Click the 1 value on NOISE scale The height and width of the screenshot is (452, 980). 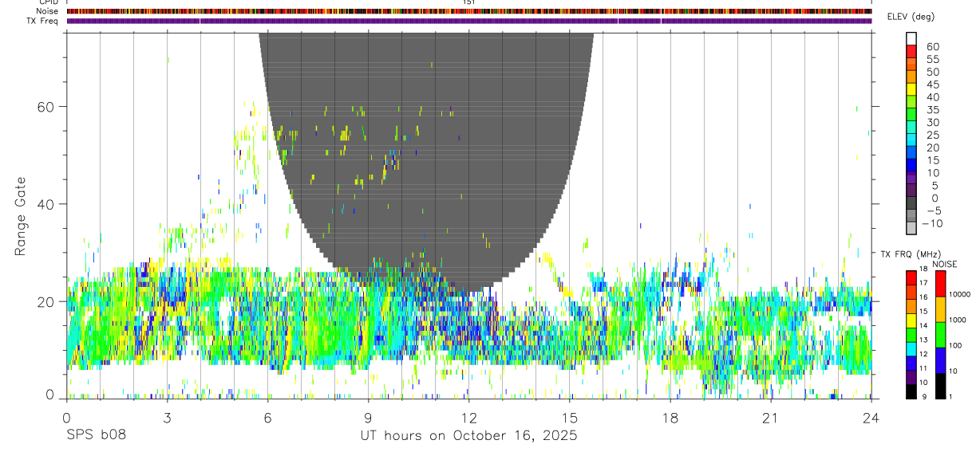click(x=950, y=397)
